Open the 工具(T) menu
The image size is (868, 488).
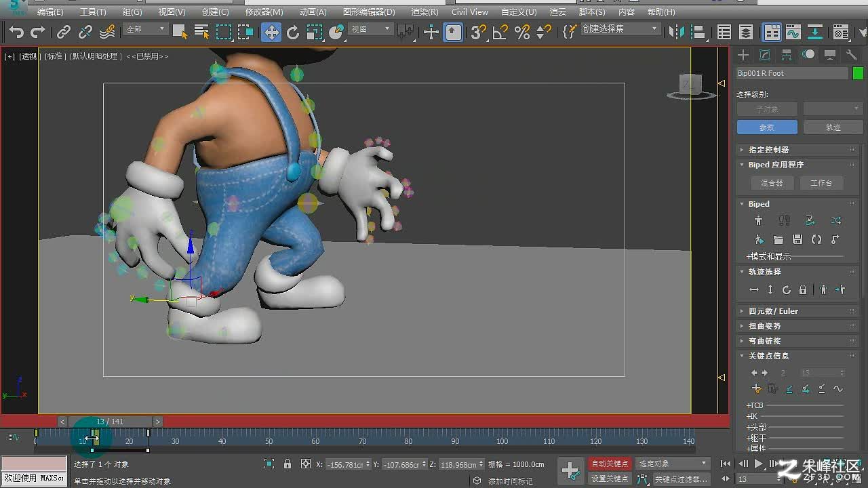(93, 12)
